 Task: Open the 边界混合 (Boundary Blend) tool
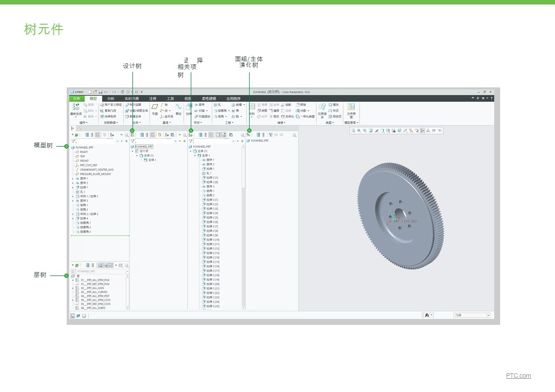pyautogui.click(x=322, y=110)
